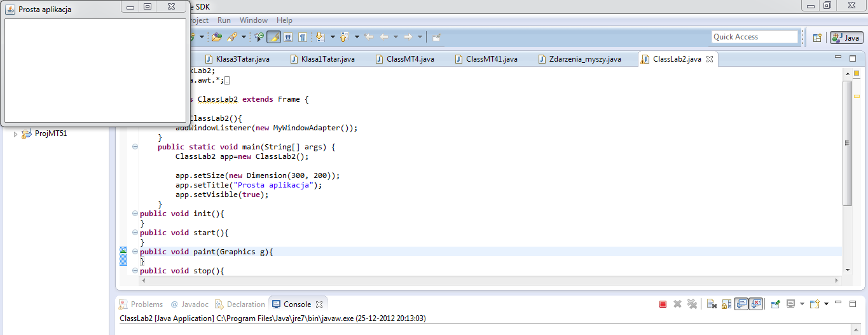The height and width of the screenshot is (335, 868).
Task: Click the Open Perspective icon
Action: (817, 38)
